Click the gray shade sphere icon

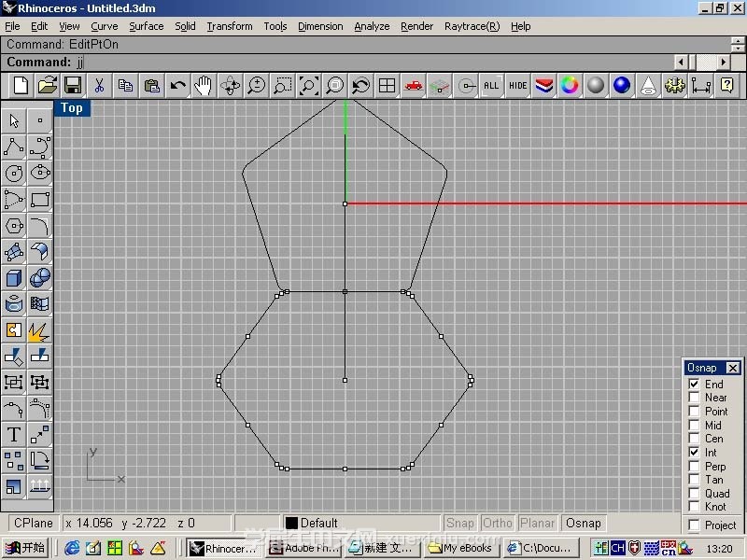pos(596,86)
